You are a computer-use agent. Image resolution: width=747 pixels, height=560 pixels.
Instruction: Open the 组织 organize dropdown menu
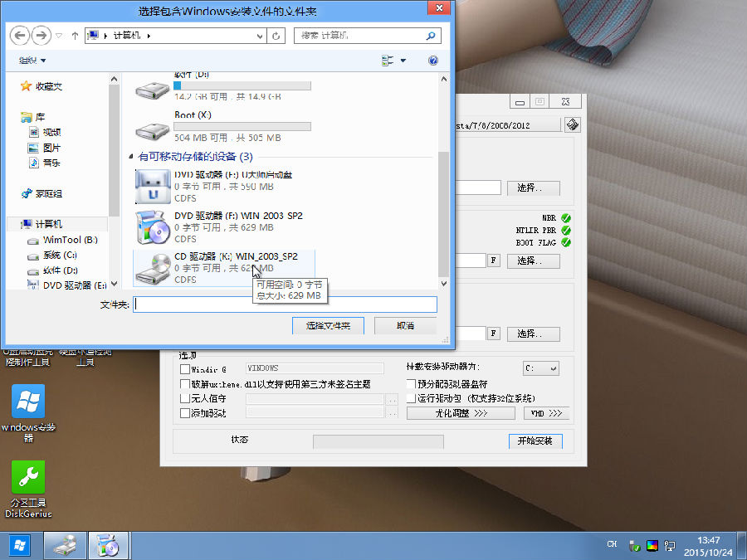(x=32, y=61)
